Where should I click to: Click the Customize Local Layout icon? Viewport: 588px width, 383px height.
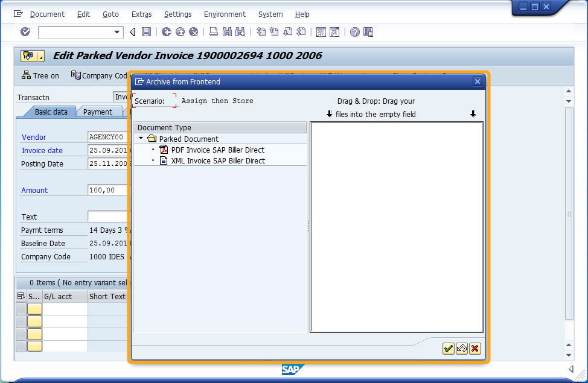click(368, 32)
